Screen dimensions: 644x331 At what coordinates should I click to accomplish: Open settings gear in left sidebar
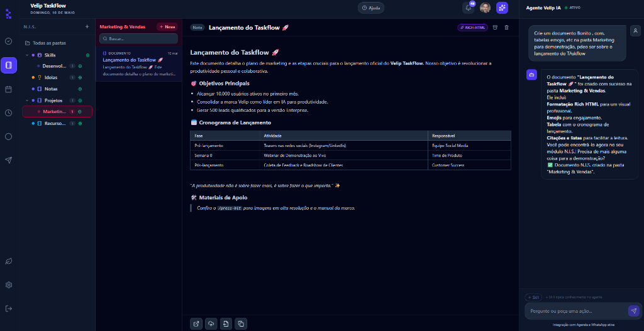coord(9,285)
